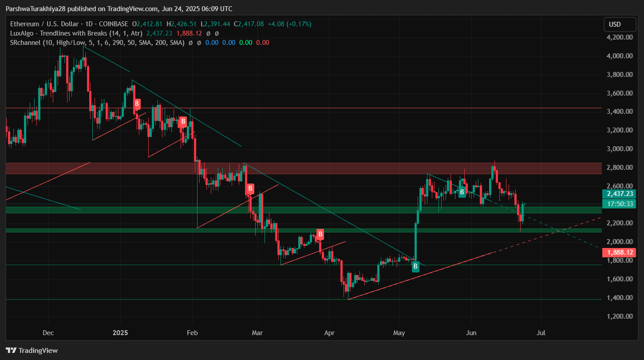Click the red 0.00 value in SRchannel legend

262,43
